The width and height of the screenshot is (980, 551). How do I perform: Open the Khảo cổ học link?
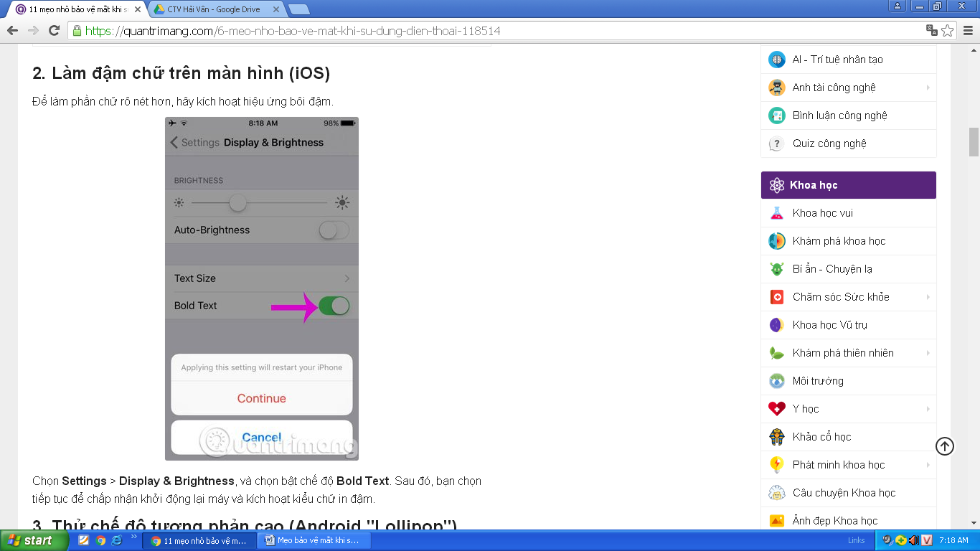[x=821, y=437]
